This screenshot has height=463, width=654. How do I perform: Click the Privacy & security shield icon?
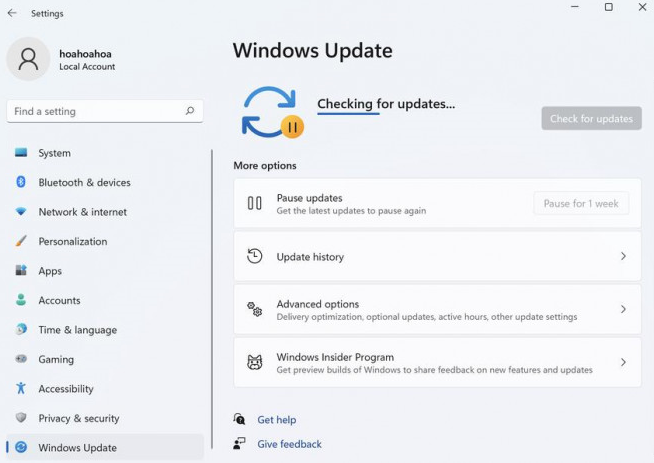coord(21,418)
